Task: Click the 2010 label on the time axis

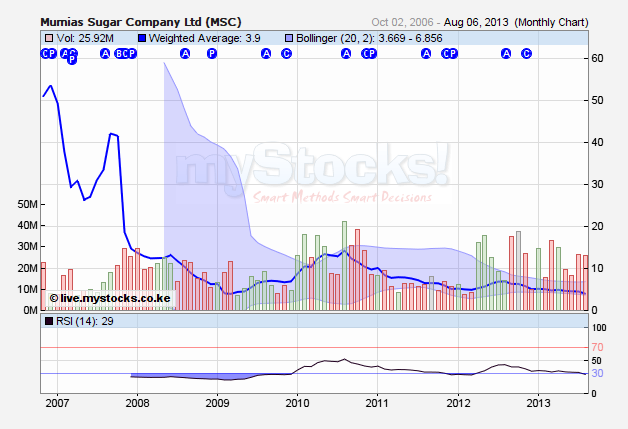Action: point(298,404)
